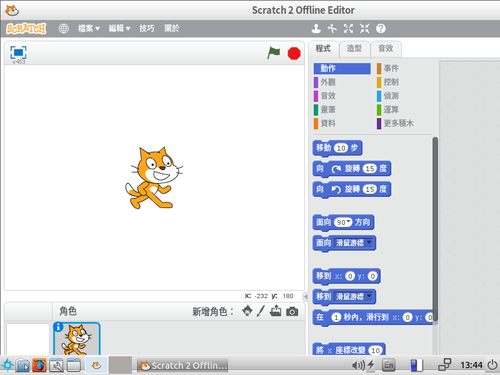Launch Firefox from the taskbar
The width and height of the screenshot is (500, 375).
(39, 365)
